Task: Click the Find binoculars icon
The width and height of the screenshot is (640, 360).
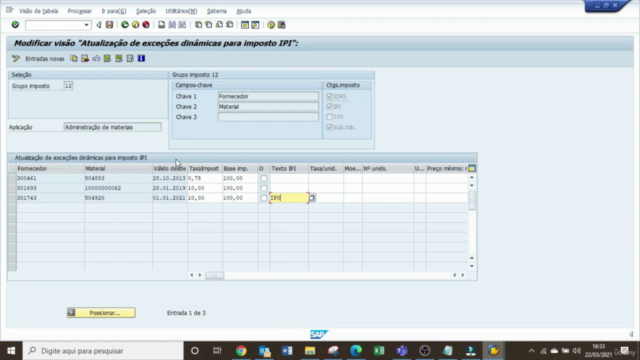Action: [x=172, y=25]
